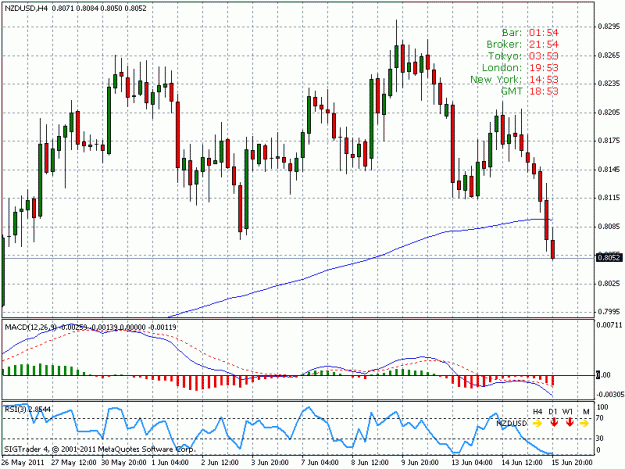Click the 0.8235 price axis label
Viewport: 625px width, 469px height.
609,83
